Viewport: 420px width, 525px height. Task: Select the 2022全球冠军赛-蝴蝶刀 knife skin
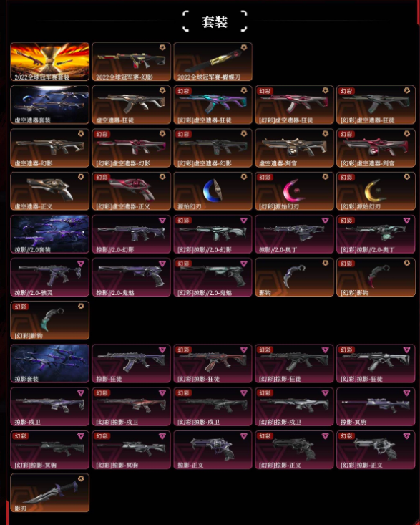[213, 62]
